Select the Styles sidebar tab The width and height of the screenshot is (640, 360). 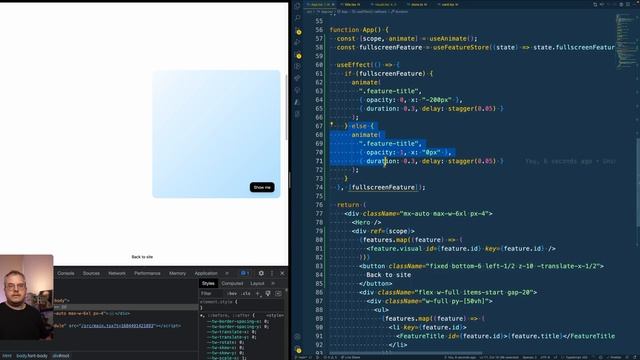tap(208, 283)
